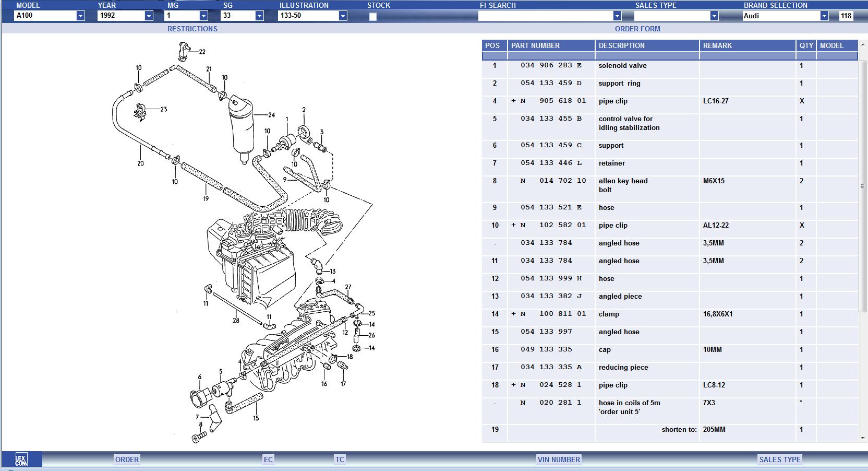
Task: Expand the YEAR dropdown showing 1992
Action: (x=149, y=16)
